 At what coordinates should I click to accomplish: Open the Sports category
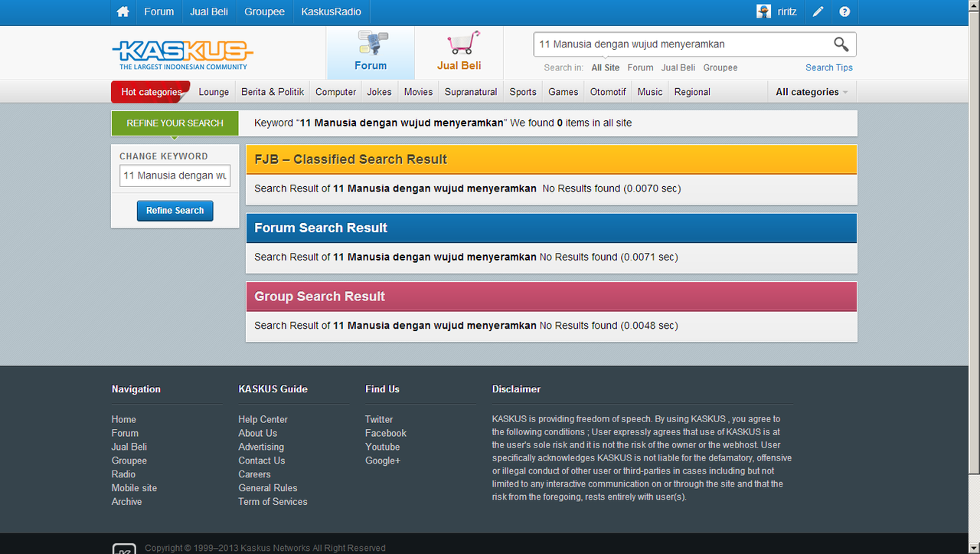tap(523, 92)
